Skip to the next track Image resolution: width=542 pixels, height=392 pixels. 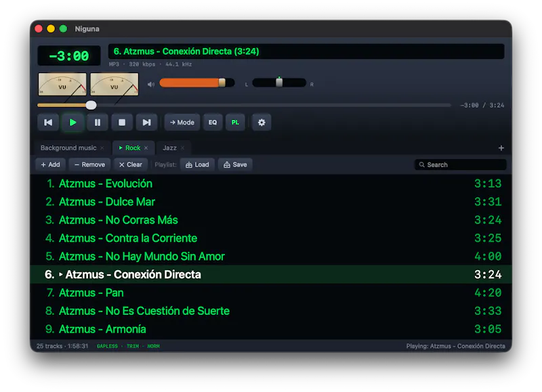146,123
